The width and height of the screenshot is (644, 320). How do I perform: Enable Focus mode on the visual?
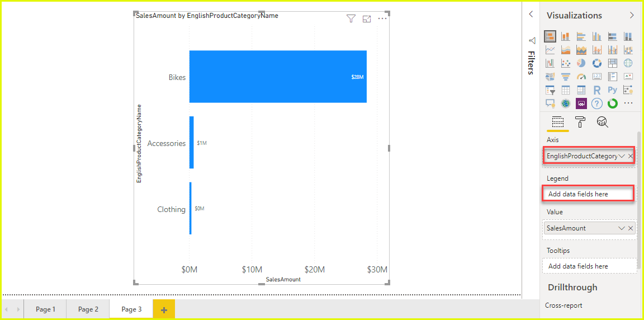pos(367,19)
